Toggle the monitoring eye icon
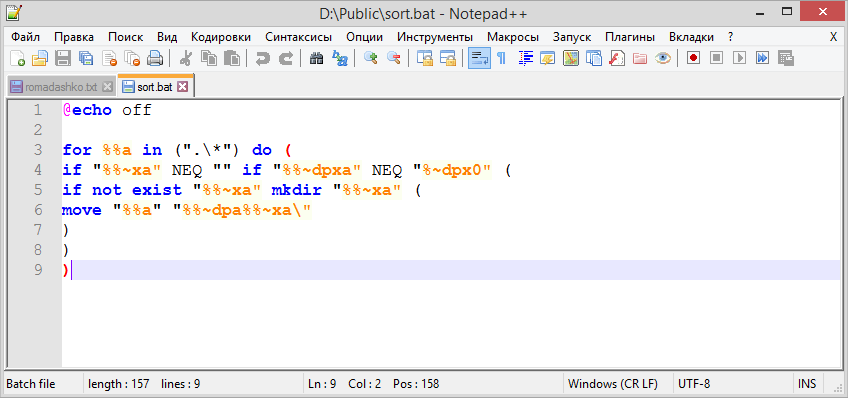This screenshot has height=398, width=848. [x=662, y=58]
